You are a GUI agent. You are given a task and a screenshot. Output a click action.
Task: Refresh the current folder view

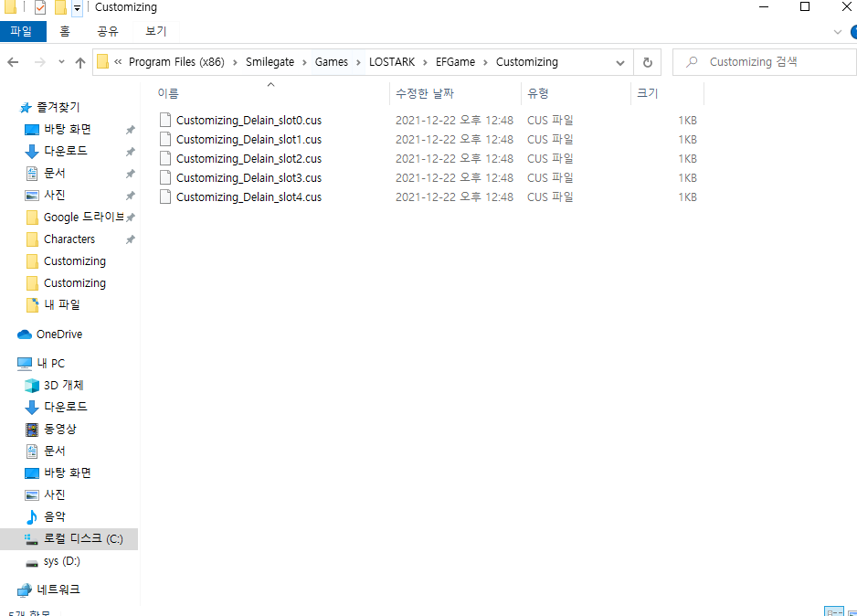click(647, 62)
